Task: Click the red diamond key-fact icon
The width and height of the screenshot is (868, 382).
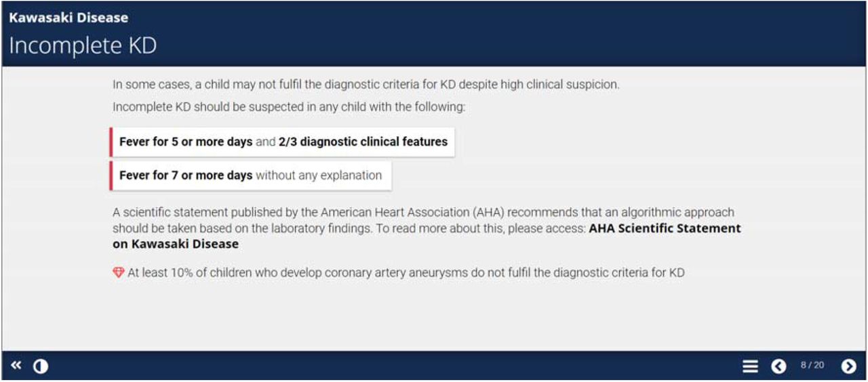Action: [119, 272]
